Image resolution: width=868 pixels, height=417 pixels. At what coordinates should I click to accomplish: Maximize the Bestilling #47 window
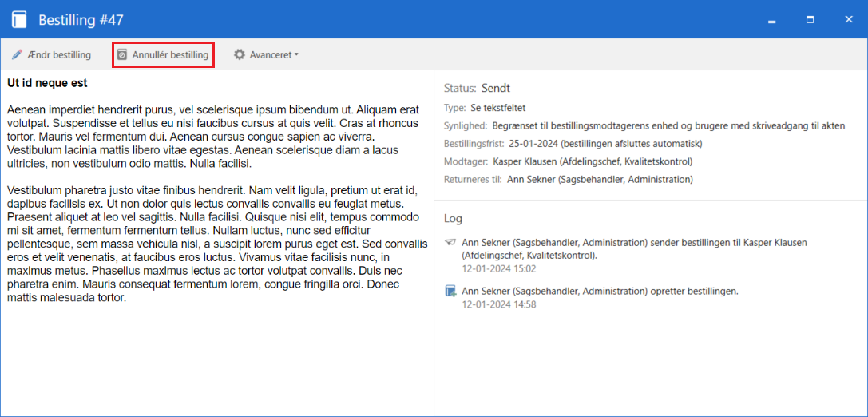(x=810, y=19)
